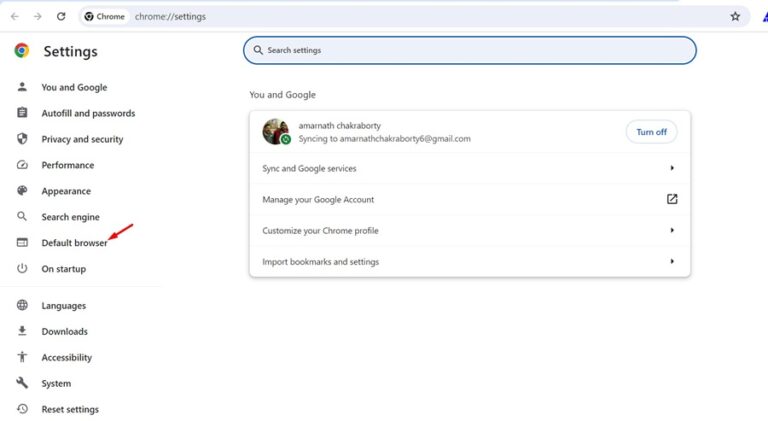Screen dimensions: 768x421
Task: Open Search engine settings
Action: point(71,217)
